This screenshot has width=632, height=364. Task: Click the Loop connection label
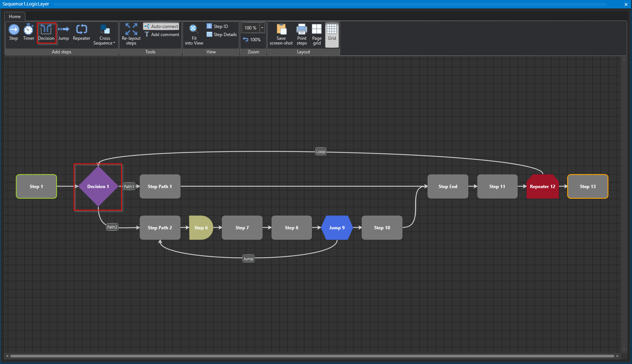coord(321,152)
